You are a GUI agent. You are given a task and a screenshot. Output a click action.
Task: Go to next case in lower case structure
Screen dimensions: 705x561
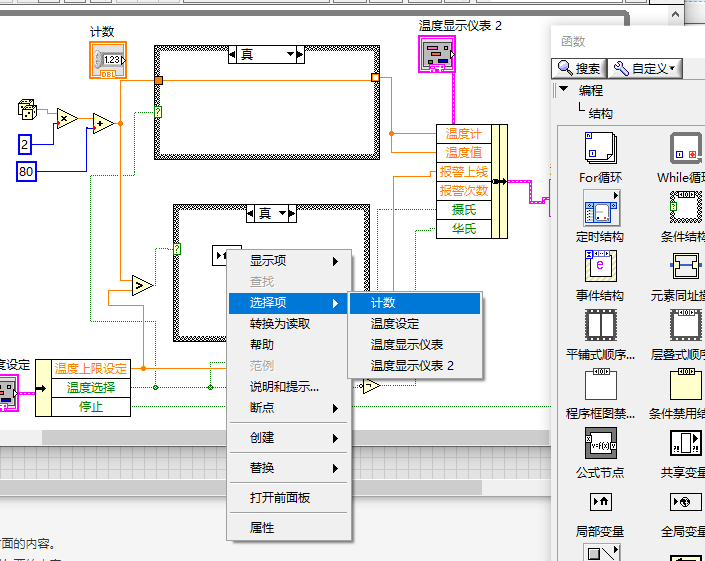(x=292, y=213)
